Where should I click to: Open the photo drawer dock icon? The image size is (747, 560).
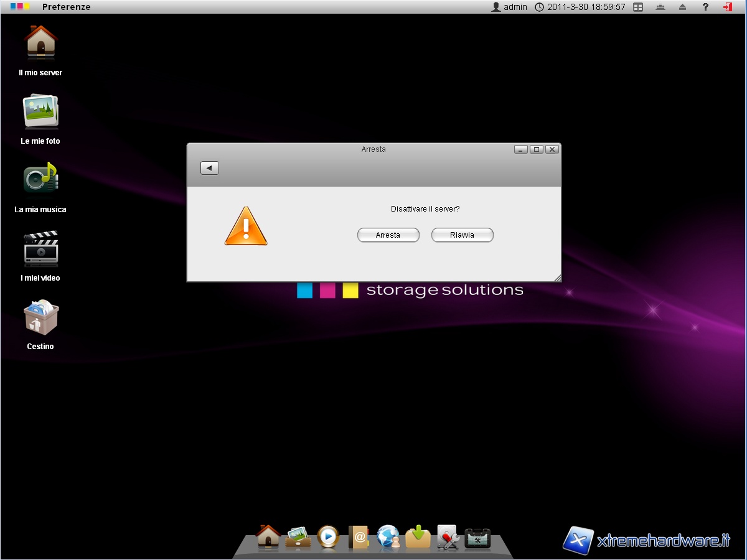click(298, 537)
